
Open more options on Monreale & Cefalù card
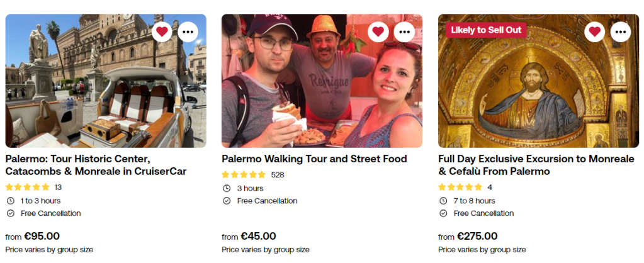pos(621,31)
